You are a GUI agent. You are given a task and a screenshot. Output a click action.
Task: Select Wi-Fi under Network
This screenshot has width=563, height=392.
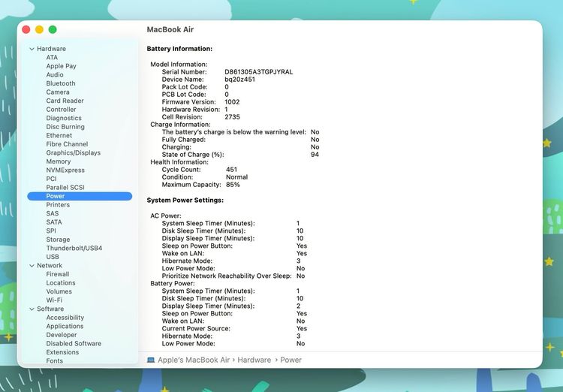[54, 300]
